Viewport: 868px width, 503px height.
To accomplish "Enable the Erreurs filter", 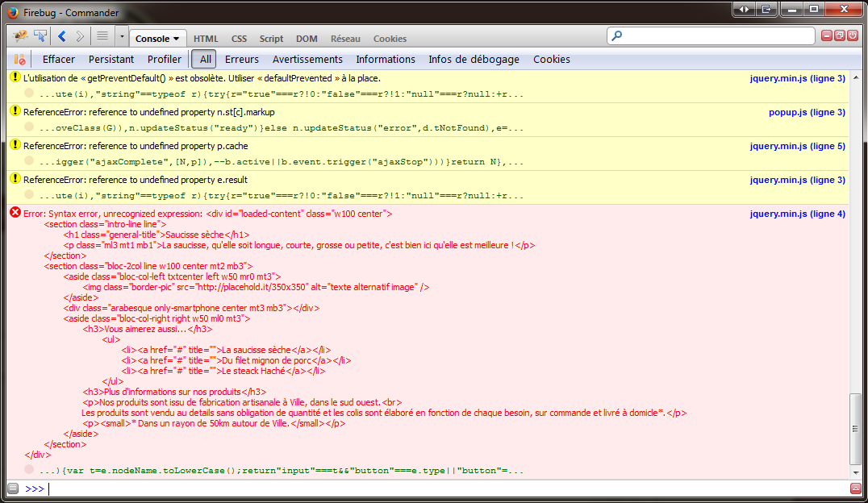I will (241, 59).
